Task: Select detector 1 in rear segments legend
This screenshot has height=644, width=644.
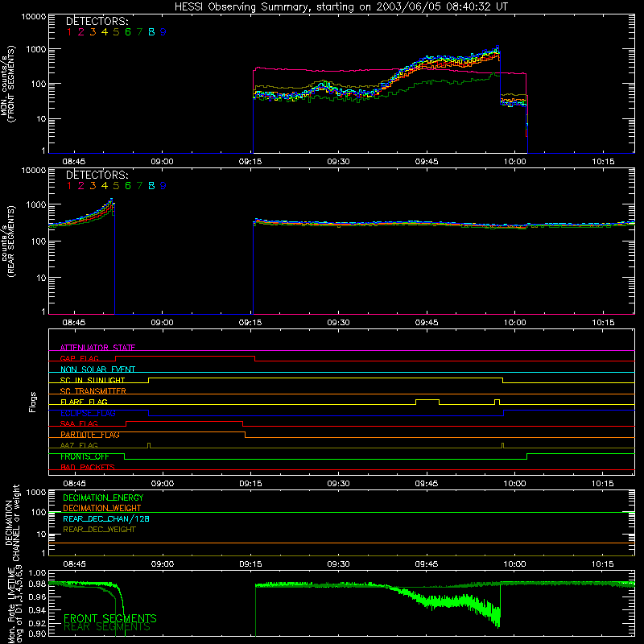Action: pyautogui.click(x=69, y=186)
